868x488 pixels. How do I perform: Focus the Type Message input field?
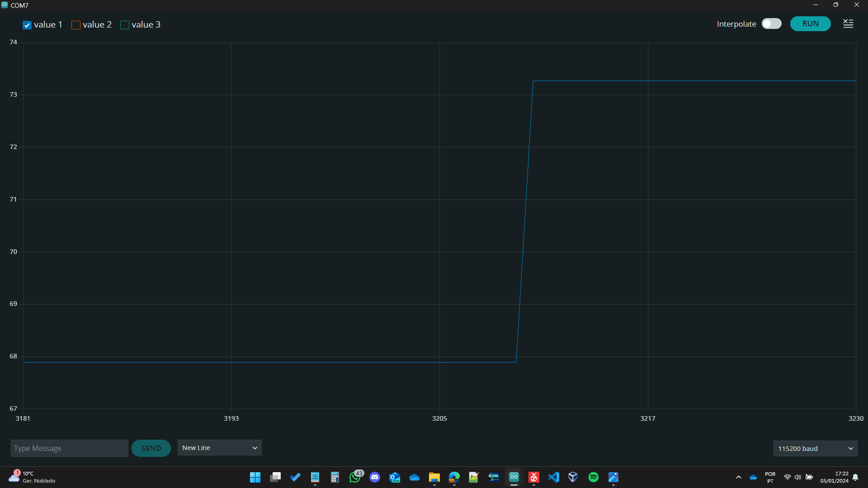click(x=69, y=448)
